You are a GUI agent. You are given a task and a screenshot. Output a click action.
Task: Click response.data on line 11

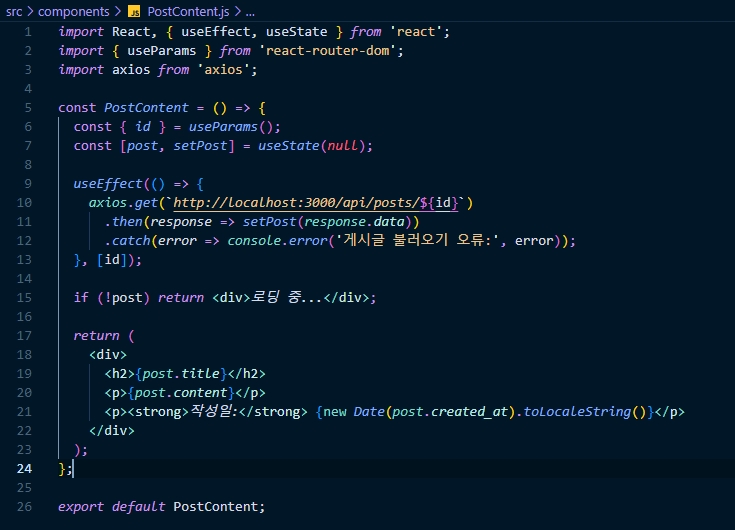(x=354, y=222)
